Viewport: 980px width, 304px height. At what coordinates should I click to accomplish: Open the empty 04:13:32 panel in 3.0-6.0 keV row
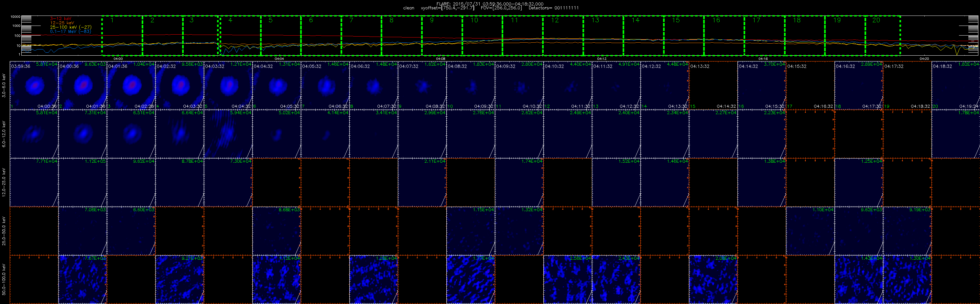(713, 85)
